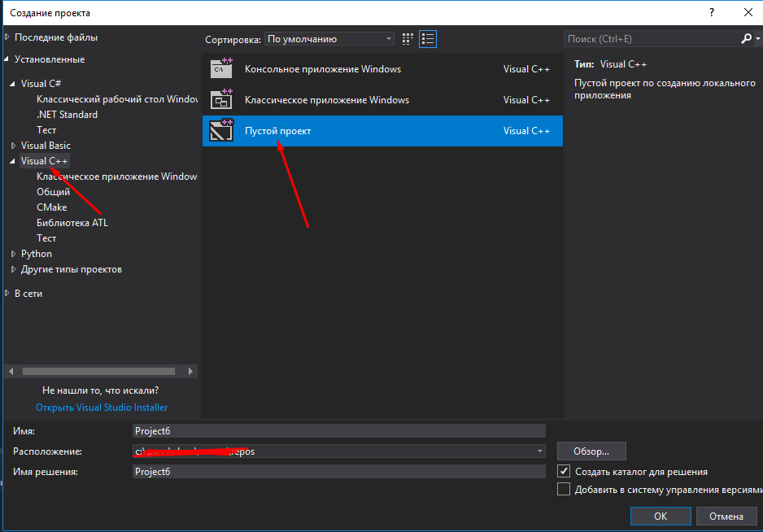763x532 pixels.
Task: Click the Console Application Windows template icon
Action: coord(221,69)
